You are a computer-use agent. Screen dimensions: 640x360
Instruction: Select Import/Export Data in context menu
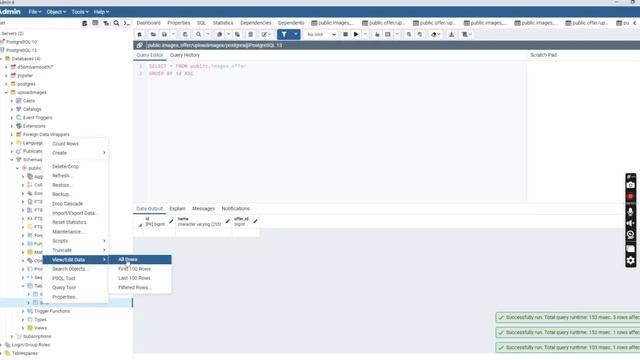point(76,213)
